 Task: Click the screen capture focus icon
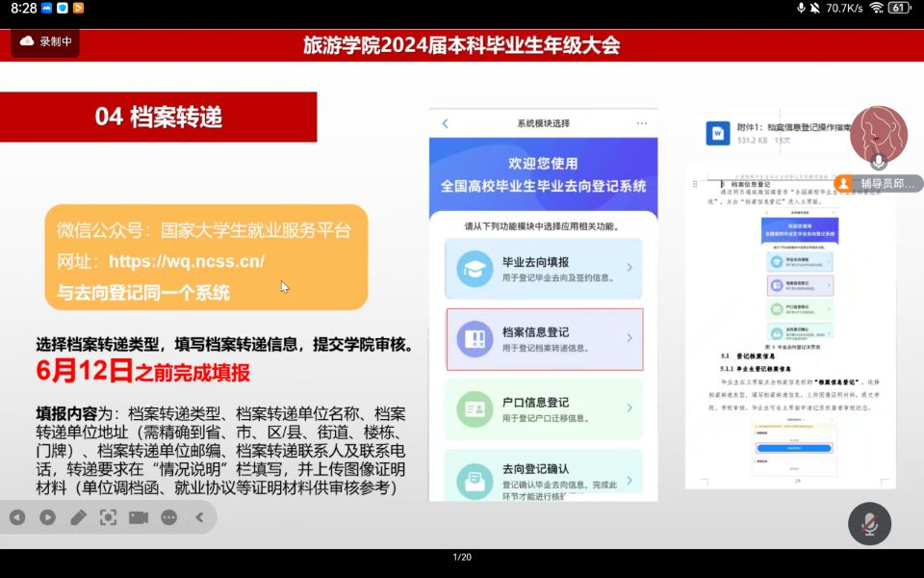pos(109,517)
